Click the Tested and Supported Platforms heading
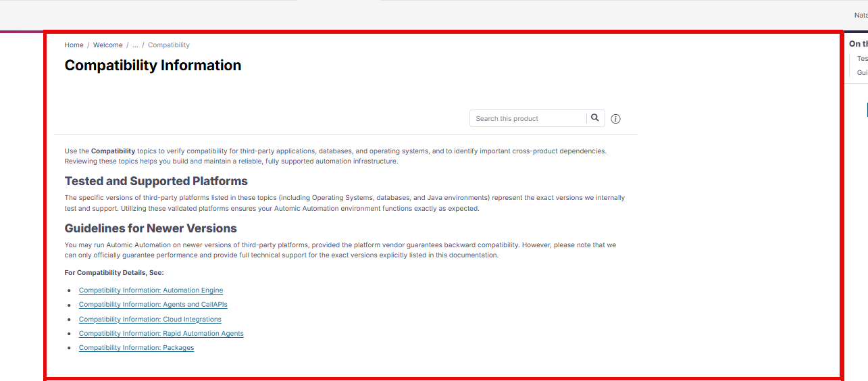The height and width of the screenshot is (381, 868). click(x=156, y=181)
